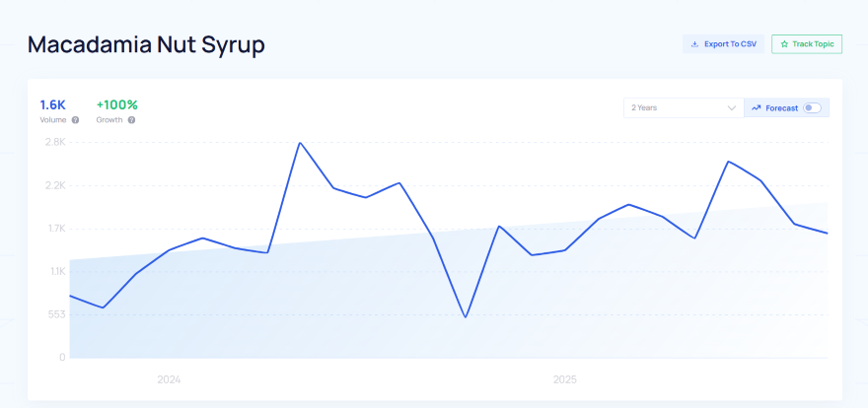This screenshot has width=868, height=408.
Task: Click the chevron arrow of the time range selector
Action: 732,107
